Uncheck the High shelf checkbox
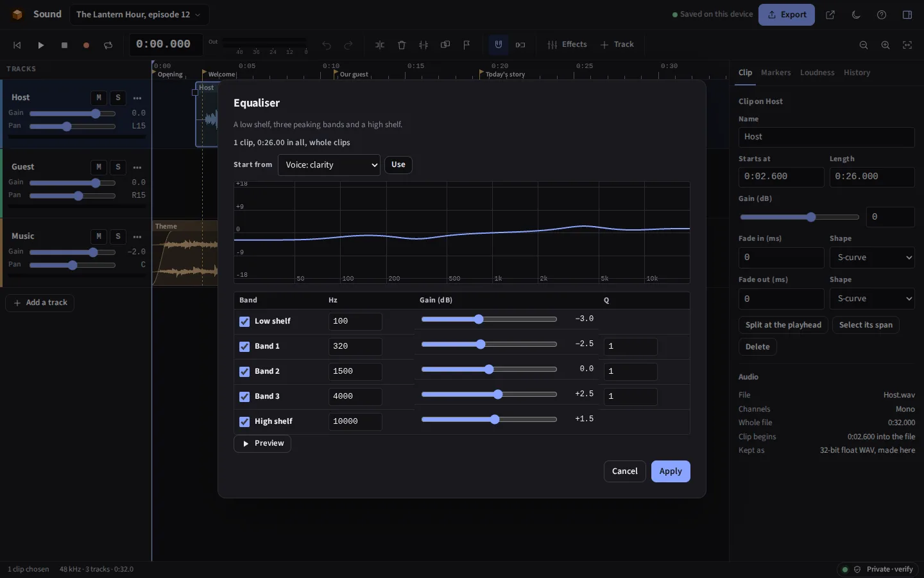Screen dimensions: 924x578 tap(244, 422)
